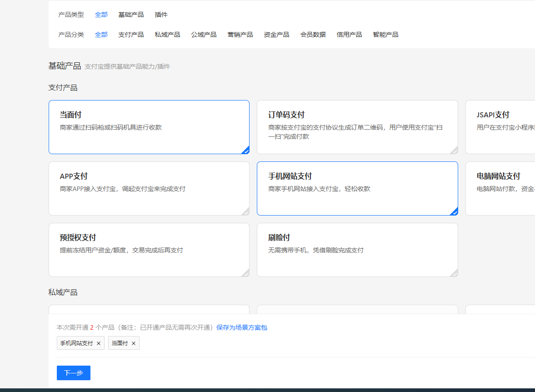Click description 商家通过扫码枪或扫码机具进行收款
The width and height of the screenshot is (535, 392).
click(x=110, y=127)
